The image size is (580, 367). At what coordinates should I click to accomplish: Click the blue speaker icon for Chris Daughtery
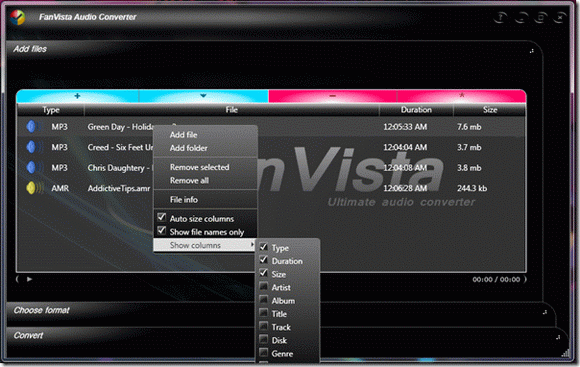tap(34, 167)
